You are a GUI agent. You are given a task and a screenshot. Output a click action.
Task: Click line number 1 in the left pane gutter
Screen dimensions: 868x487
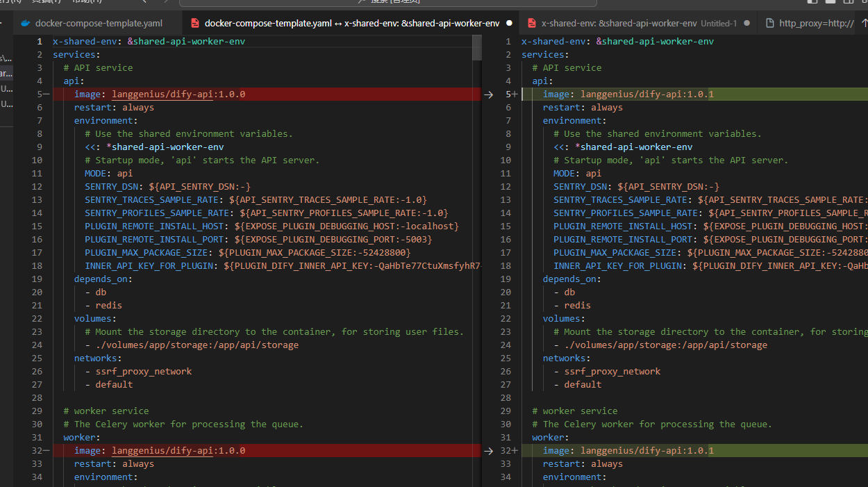click(40, 41)
